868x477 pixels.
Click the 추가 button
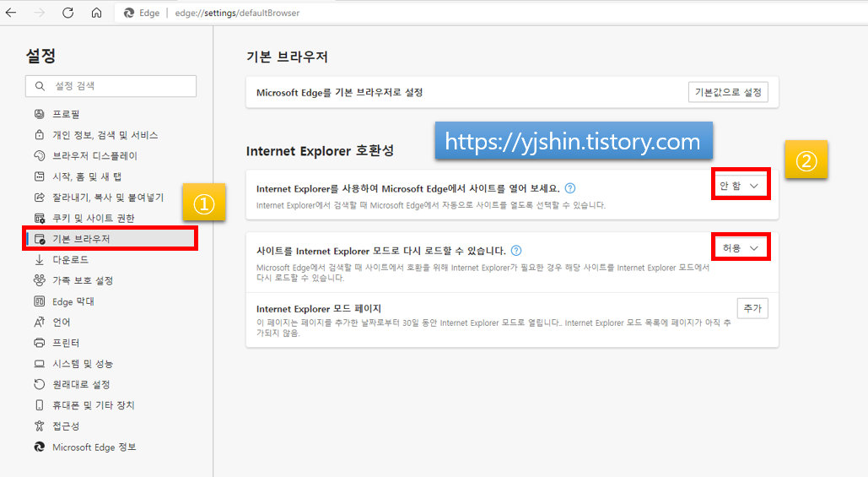[752, 308]
